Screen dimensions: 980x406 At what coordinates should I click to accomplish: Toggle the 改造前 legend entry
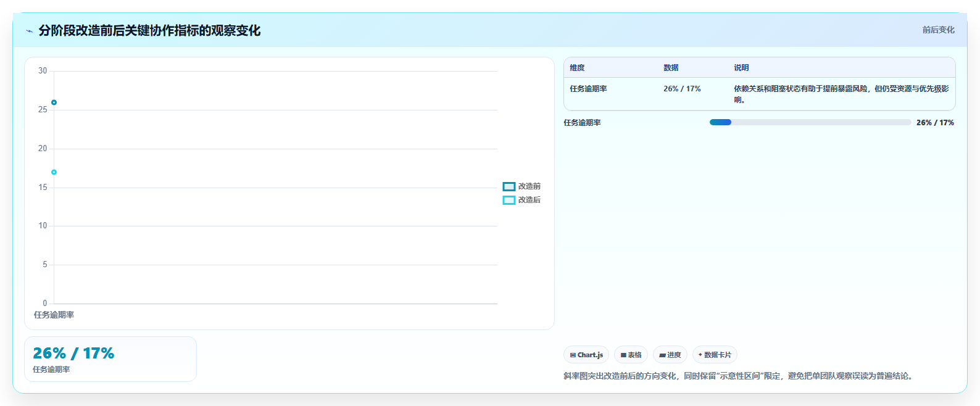521,186
